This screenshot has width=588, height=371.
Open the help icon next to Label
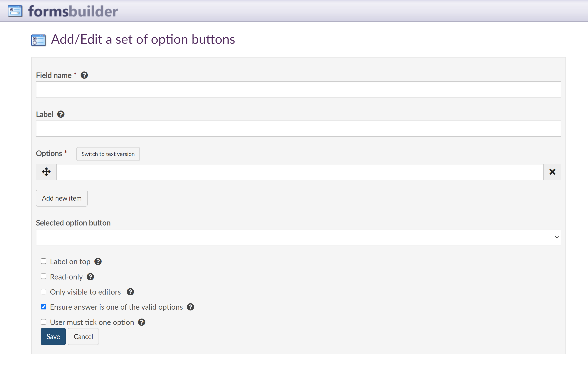pyautogui.click(x=61, y=114)
